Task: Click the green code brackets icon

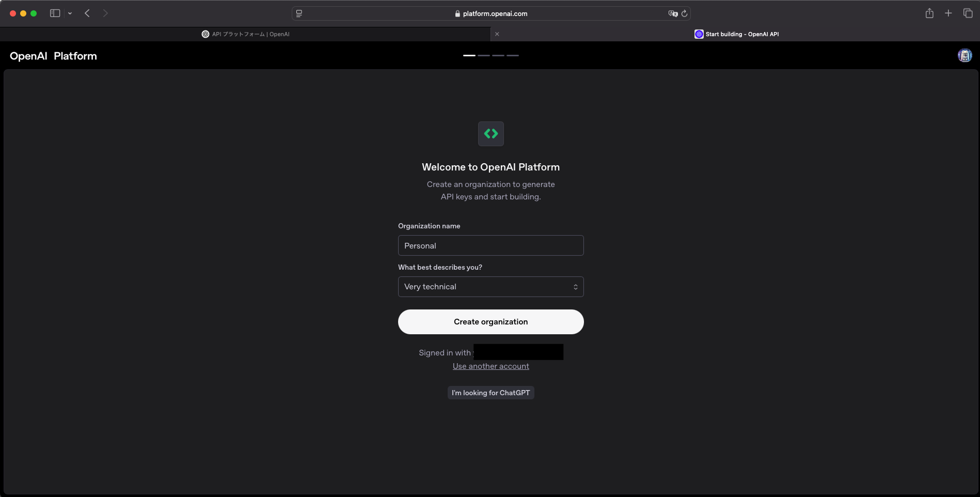Action: pos(491,134)
